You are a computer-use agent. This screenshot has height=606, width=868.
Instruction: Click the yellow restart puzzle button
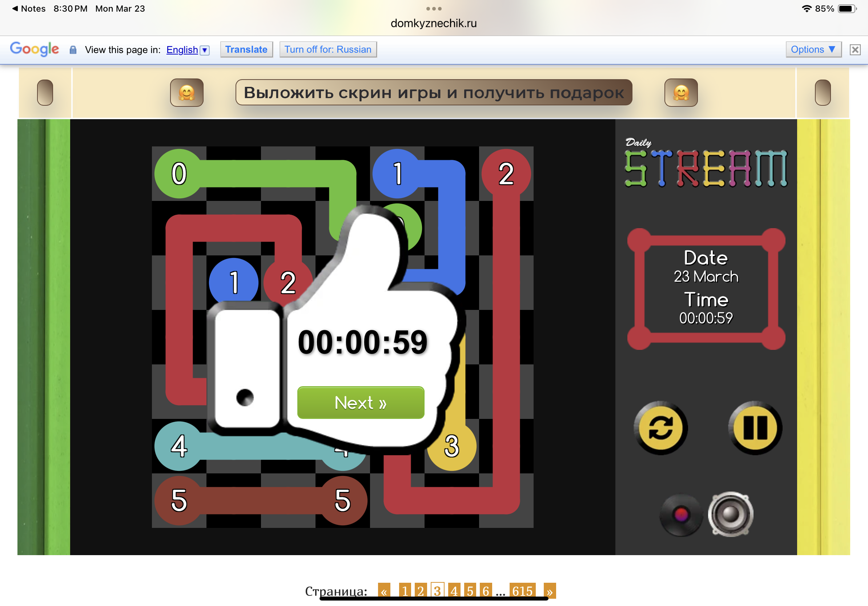tap(660, 428)
